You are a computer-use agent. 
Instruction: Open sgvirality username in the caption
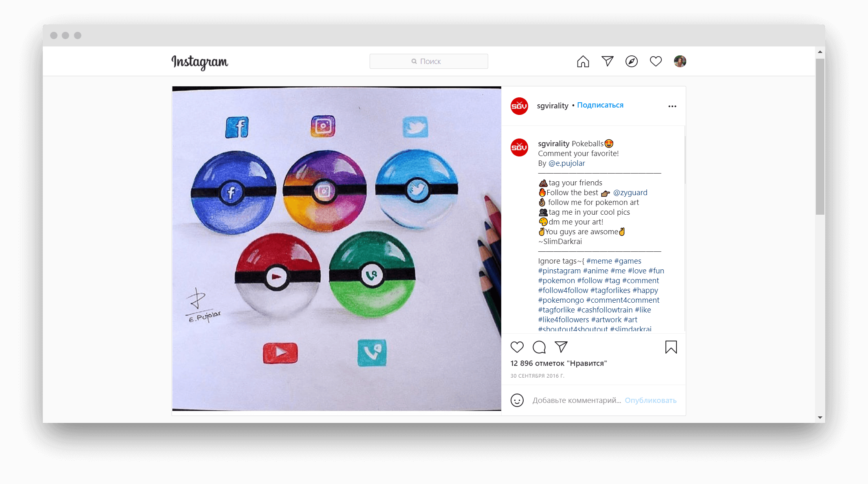(x=553, y=143)
